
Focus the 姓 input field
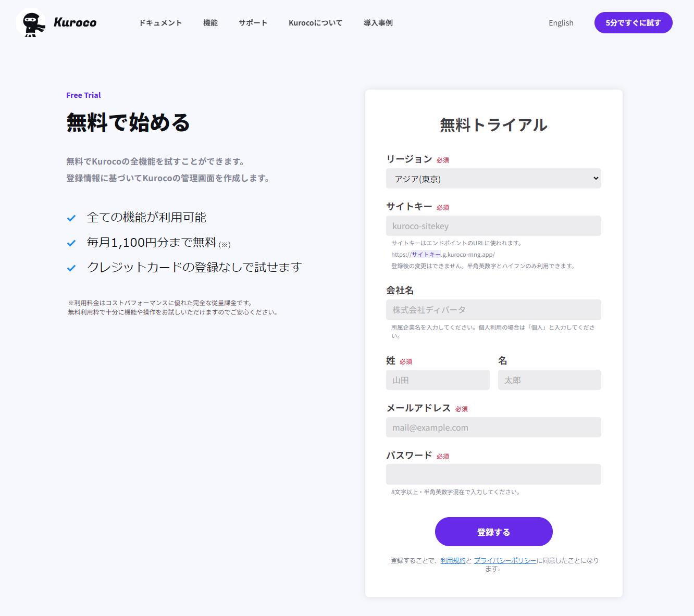[x=438, y=380]
